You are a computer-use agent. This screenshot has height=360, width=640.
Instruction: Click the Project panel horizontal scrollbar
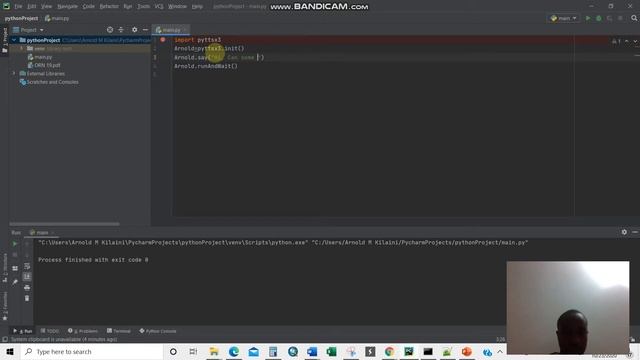[64, 224]
